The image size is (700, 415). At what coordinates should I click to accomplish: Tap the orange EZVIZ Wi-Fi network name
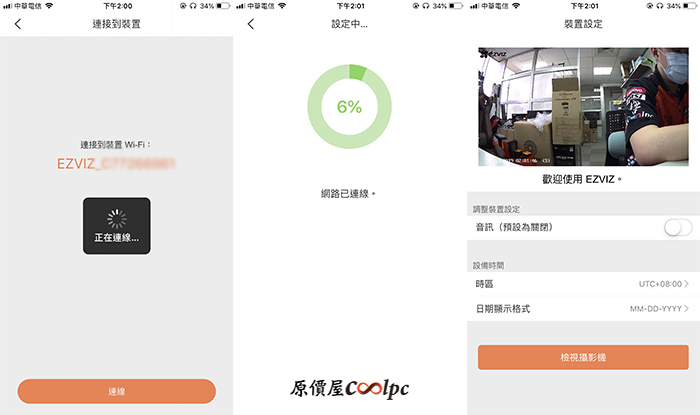(116, 164)
